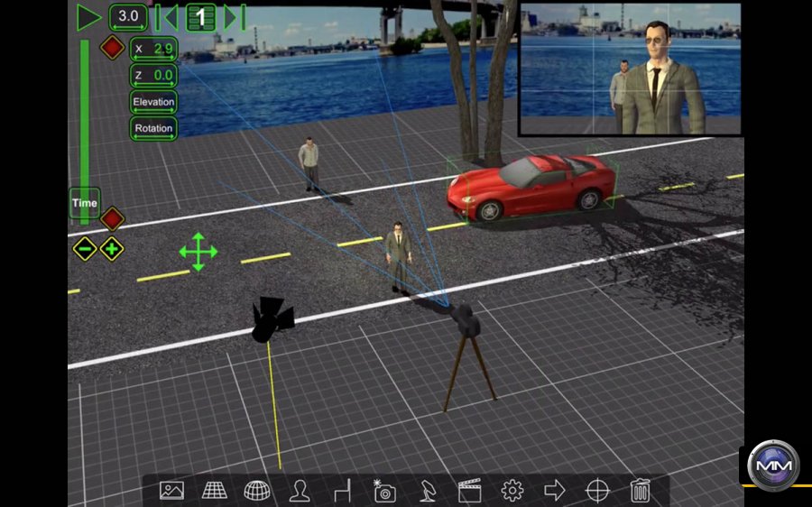Select the suited man character on road

[x=398, y=257]
